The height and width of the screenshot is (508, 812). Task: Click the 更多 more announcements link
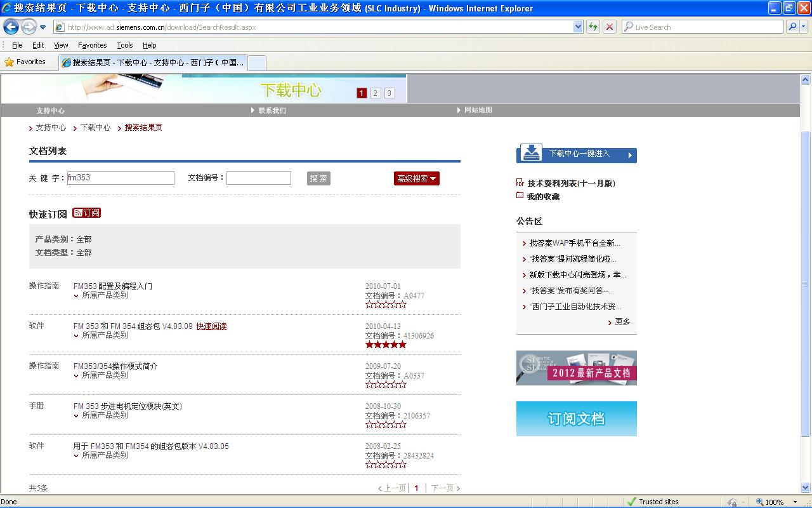[622, 322]
